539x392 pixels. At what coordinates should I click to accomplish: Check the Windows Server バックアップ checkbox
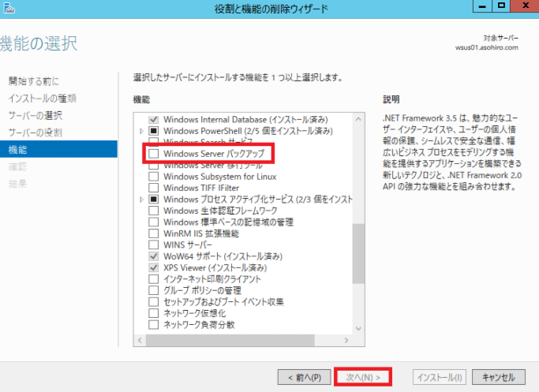click(153, 154)
